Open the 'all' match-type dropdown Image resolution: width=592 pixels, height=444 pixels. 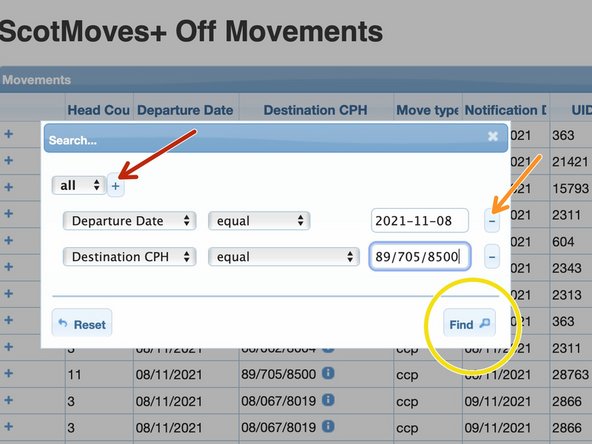pyautogui.click(x=79, y=185)
